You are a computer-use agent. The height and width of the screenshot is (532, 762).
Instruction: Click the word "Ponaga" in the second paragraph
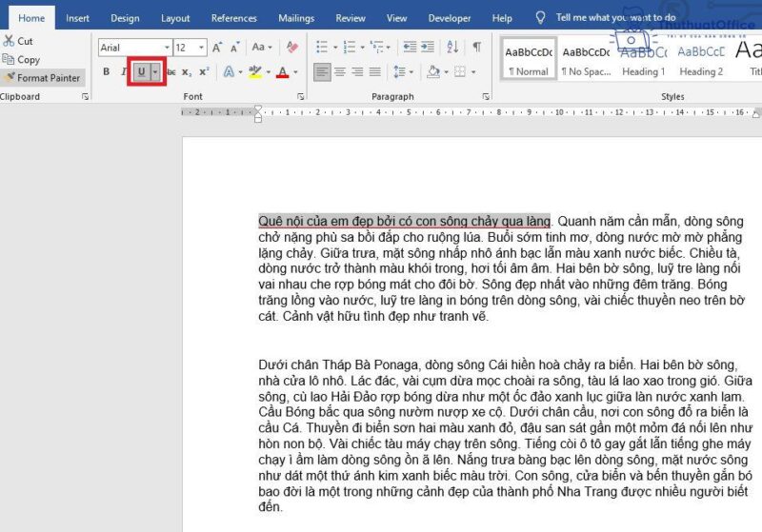click(x=395, y=365)
